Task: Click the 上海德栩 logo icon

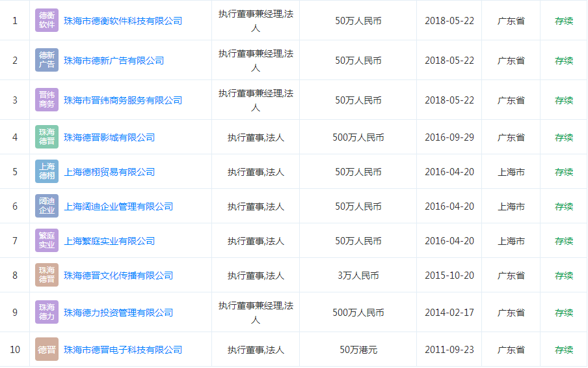Action: tap(47, 171)
